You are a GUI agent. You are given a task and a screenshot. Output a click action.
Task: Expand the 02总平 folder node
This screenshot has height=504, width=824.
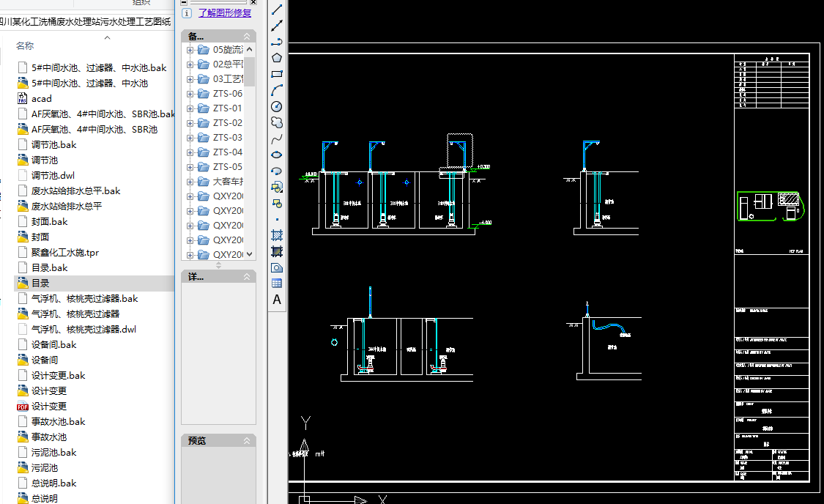pyautogui.click(x=190, y=64)
